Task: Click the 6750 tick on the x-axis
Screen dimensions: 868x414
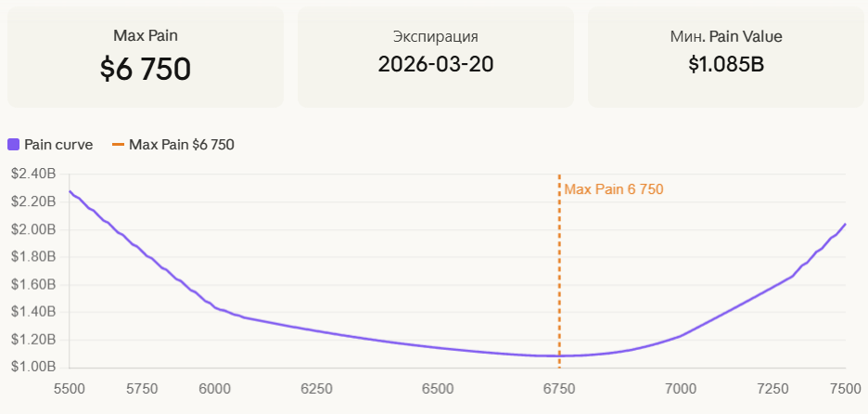Action: tap(558, 388)
